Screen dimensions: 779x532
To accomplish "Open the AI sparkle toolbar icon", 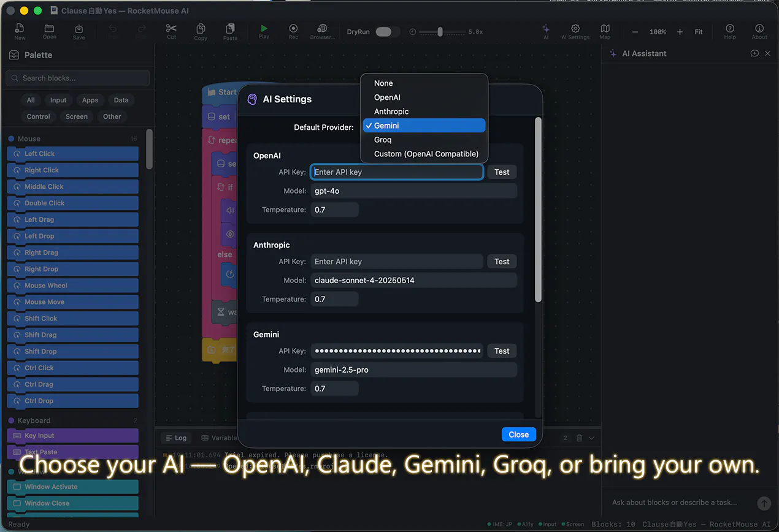I will [546, 32].
